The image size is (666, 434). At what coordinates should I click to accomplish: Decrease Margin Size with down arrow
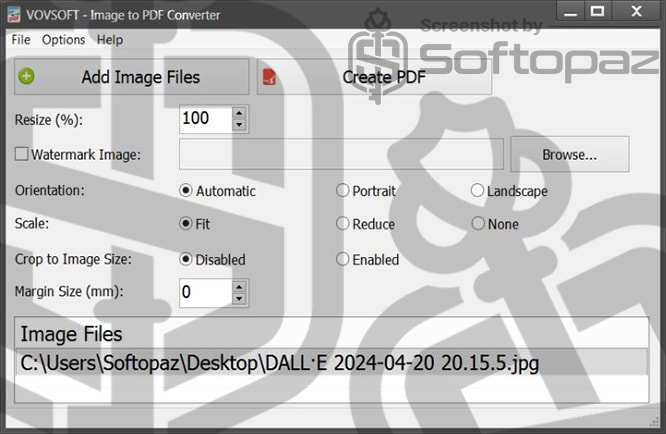[x=240, y=299]
